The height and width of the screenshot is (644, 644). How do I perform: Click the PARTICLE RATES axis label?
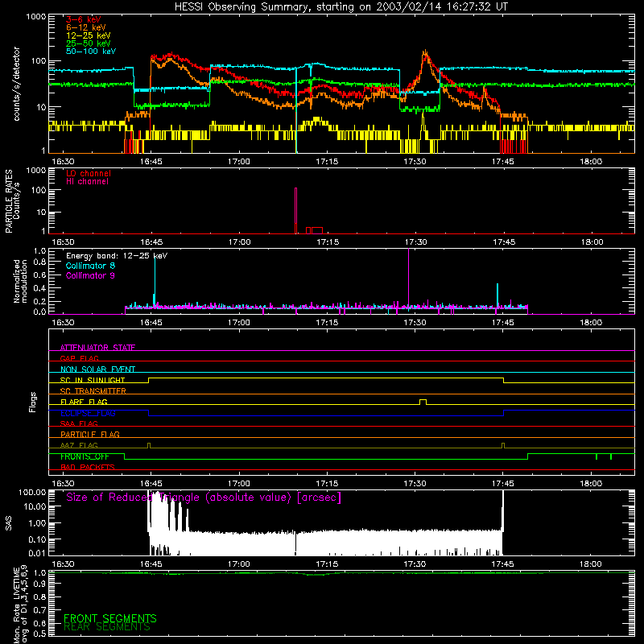coord(13,201)
